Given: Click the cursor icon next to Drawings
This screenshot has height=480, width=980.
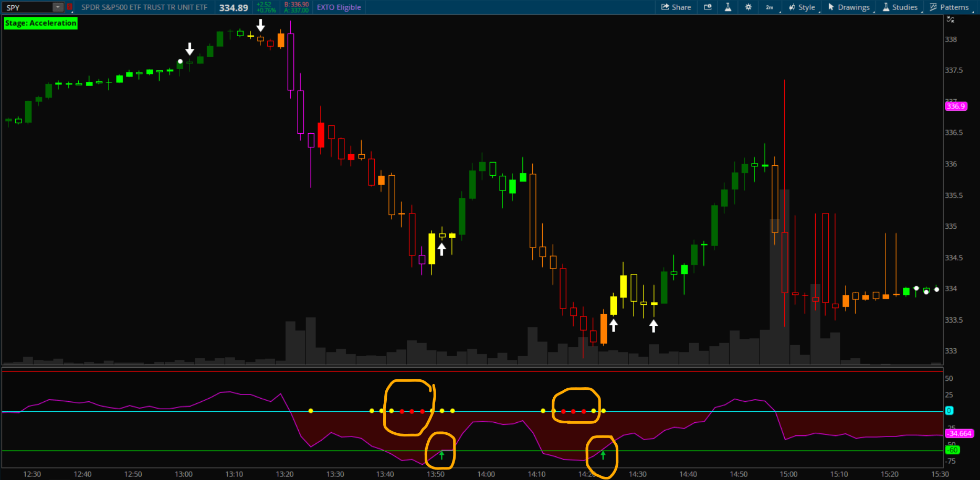Looking at the screenshot, I should [x=832, y=7].
